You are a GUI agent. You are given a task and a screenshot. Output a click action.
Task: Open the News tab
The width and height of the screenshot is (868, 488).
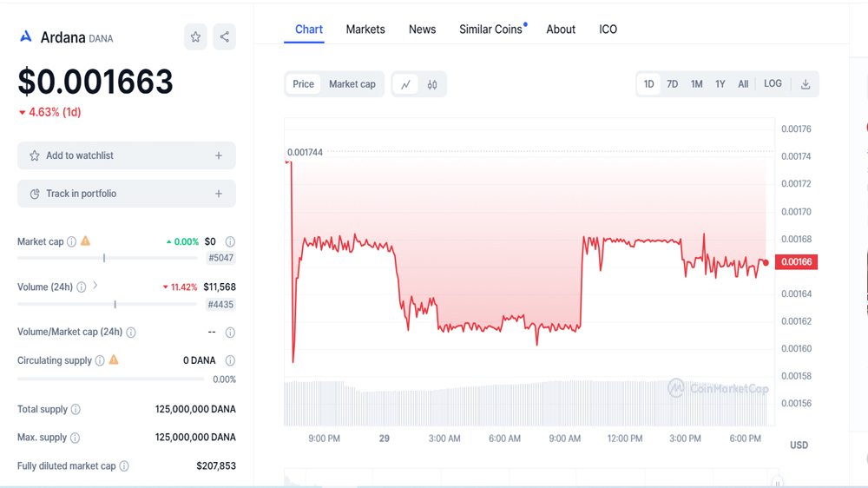pos(423,30)
